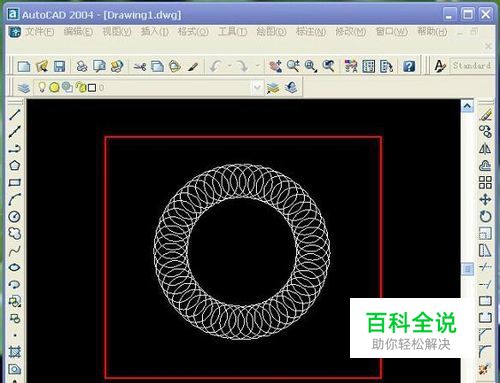
Task: Select the Rotate tool
Action: (485, 217)
